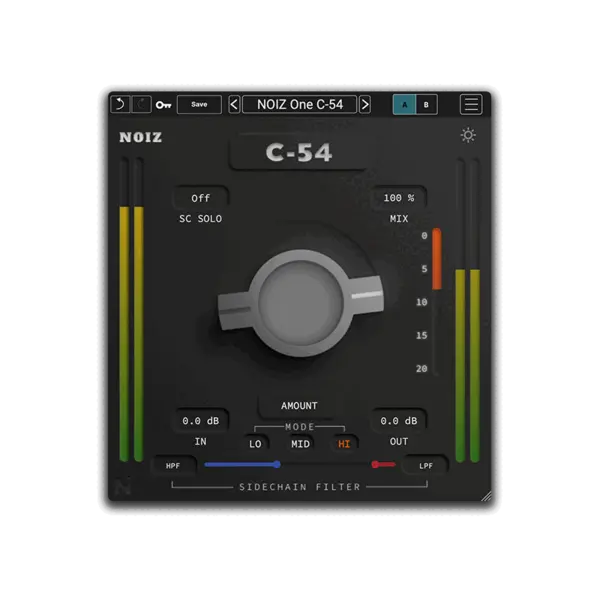Click the blue HPF slider handle
This screenshot has width=600, height=600.
(x=277, y=465)
